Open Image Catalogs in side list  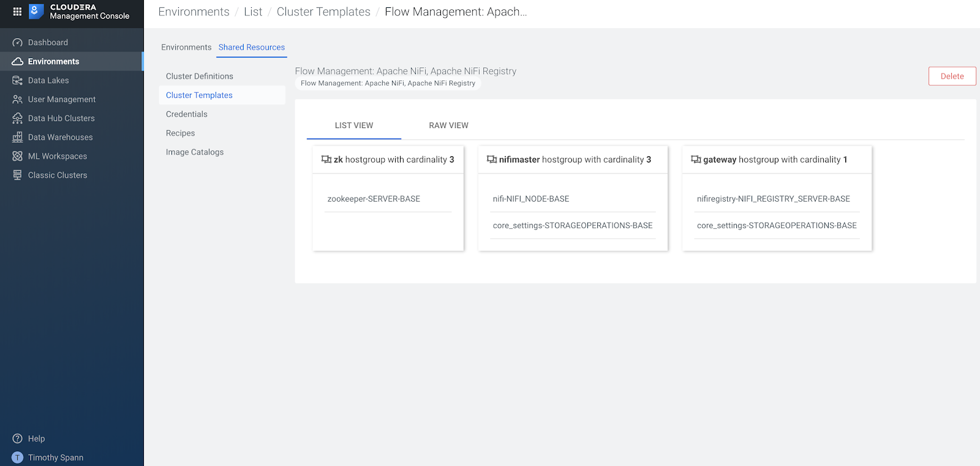coord(222,152)
